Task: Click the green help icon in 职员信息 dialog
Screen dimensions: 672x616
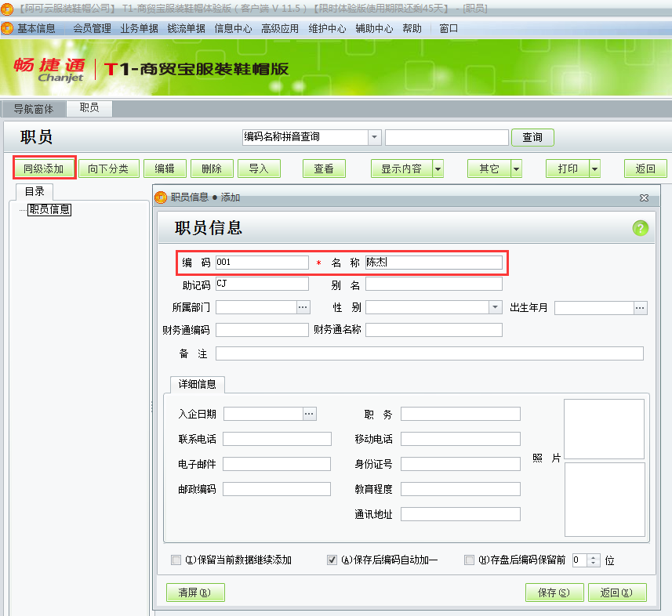Action: (x=641, y=228)
